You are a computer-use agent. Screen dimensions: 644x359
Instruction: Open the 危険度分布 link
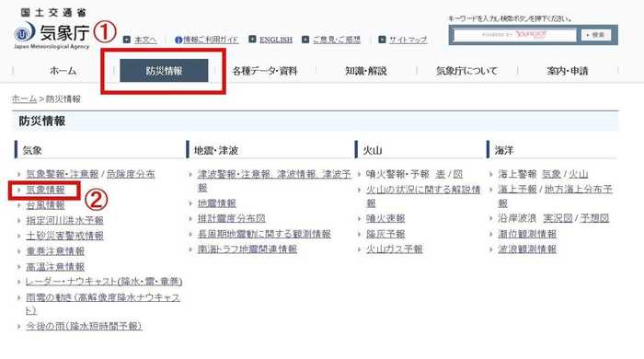pos(131,174)
